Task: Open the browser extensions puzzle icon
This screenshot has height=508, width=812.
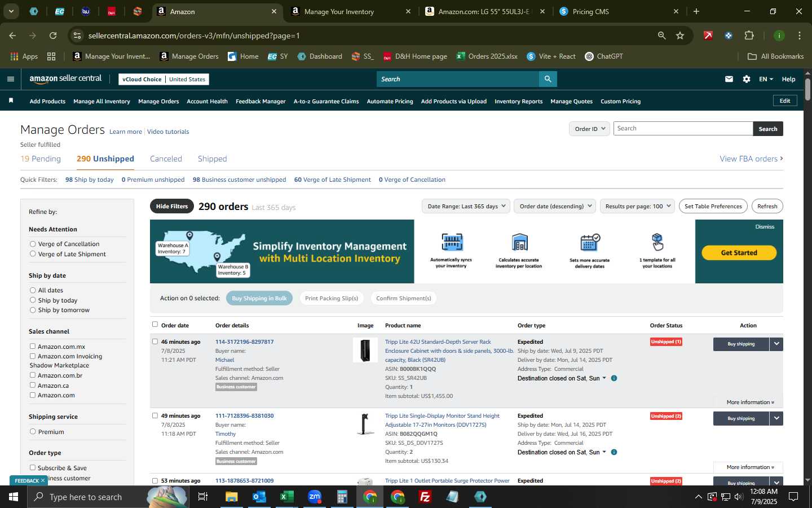Action: tap(749, 36)
